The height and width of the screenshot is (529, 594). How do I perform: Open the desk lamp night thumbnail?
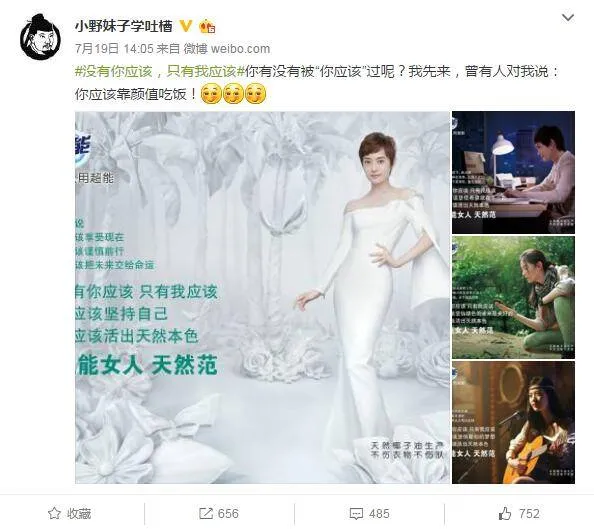(513, 172)
